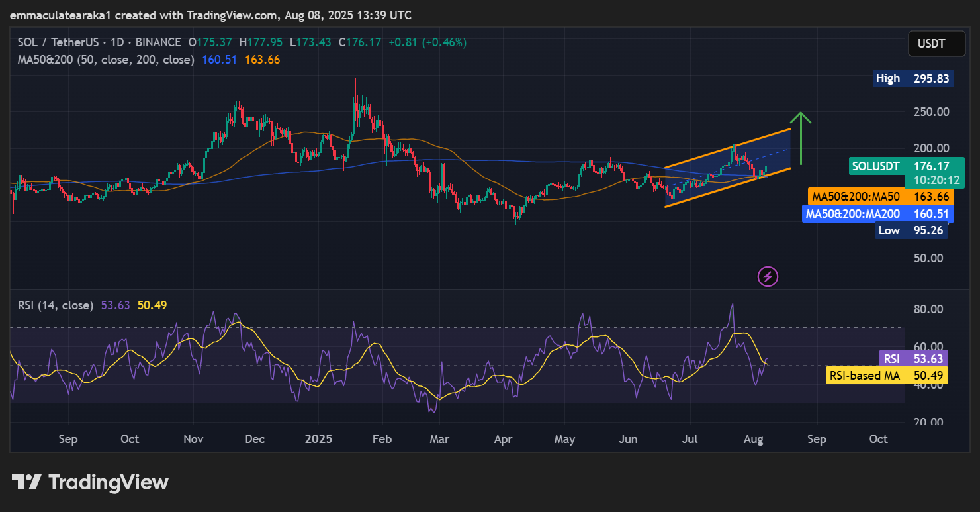This screenshot has width=980, height=512.
Task: Click the high value H177.95
Action: coord(261,42)
